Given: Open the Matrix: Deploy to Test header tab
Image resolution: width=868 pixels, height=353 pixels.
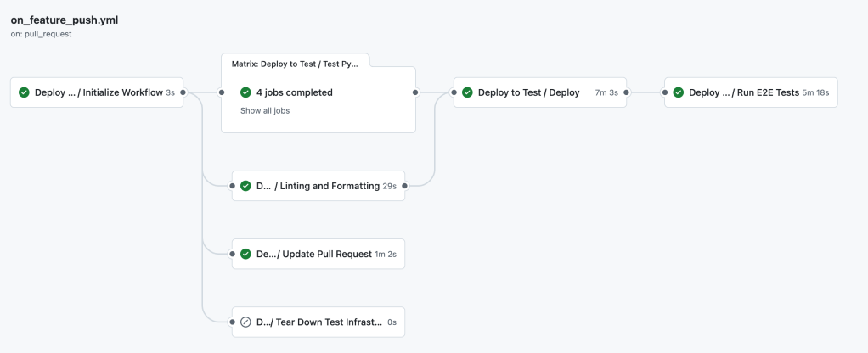Looking at the screenshot, I should point(295,64).
